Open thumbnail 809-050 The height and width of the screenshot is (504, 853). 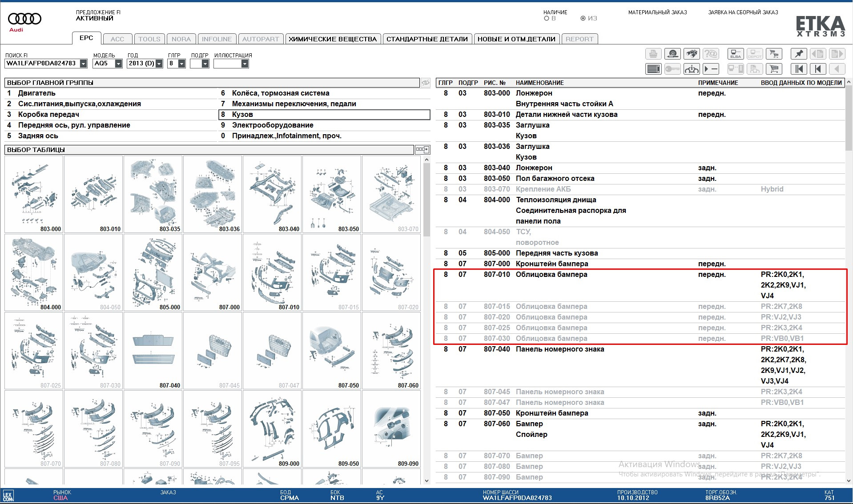332,429
